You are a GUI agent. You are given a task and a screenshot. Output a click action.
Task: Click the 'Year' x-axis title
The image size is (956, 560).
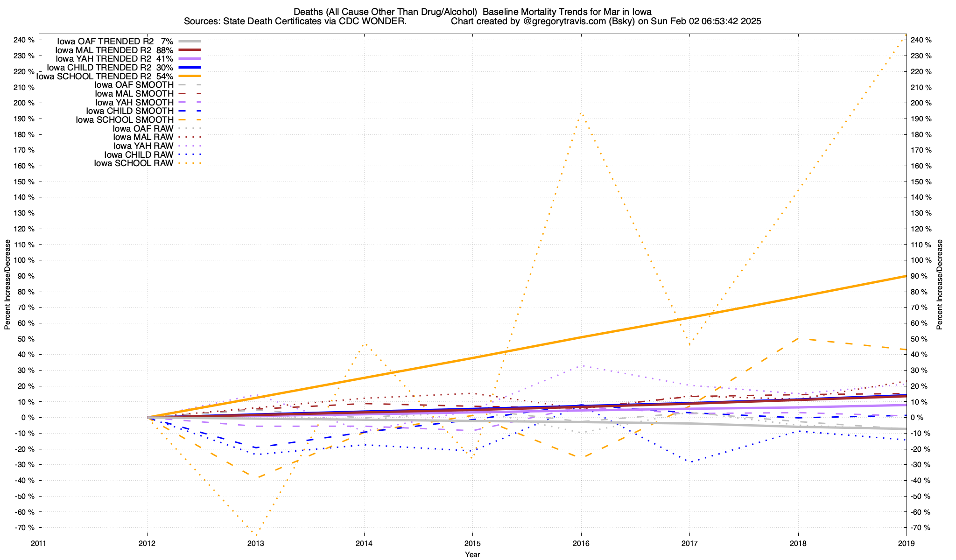pos(472,554)
